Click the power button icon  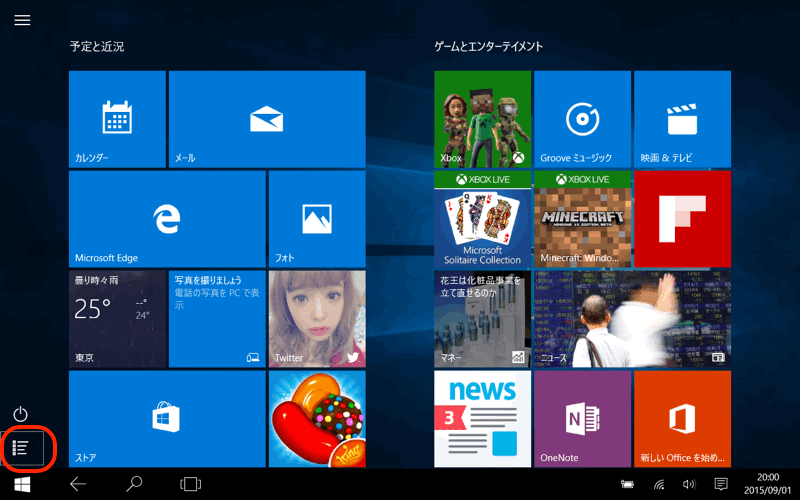(x=21, y=414)
